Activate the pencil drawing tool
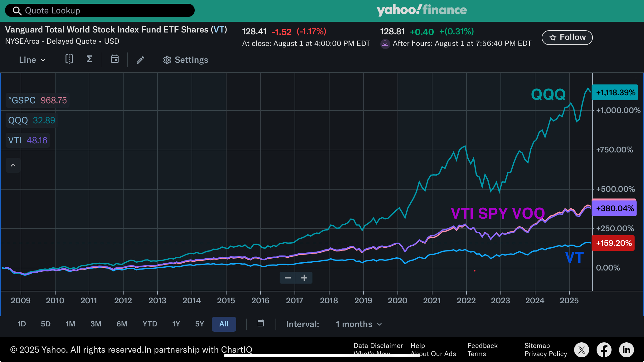 tap(140, 60)
